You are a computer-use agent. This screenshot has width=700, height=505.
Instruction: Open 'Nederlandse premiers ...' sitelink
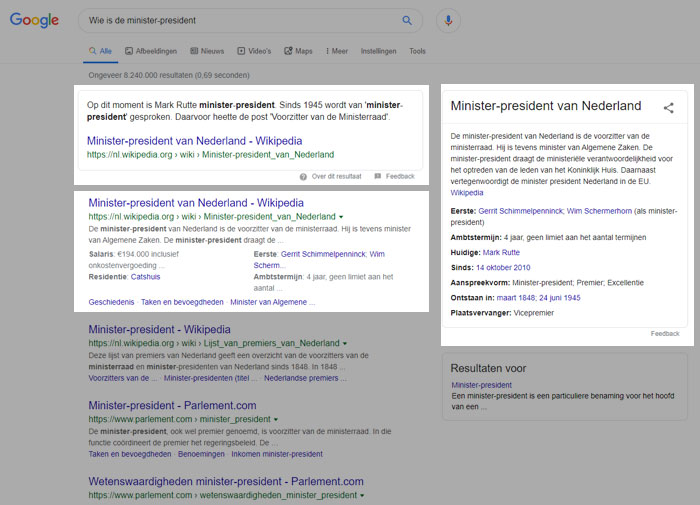click(305, 378)
